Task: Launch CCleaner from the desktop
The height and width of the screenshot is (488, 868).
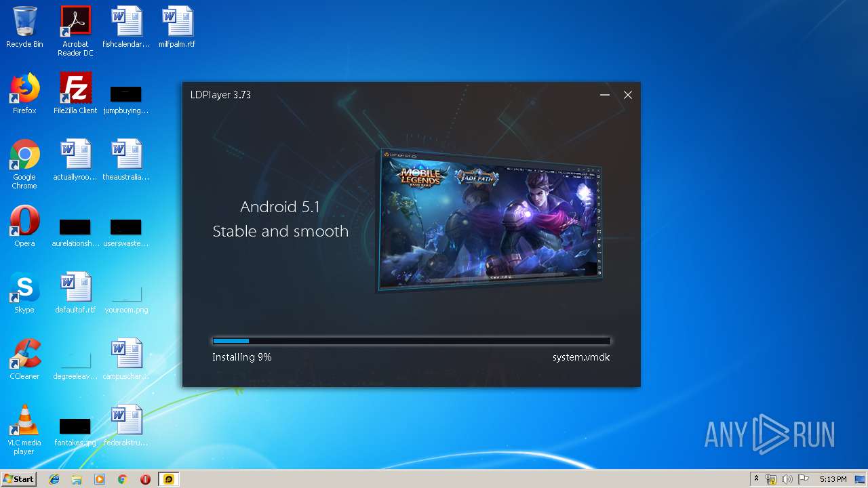Action: pyautogui.click(x=24, y=359)
